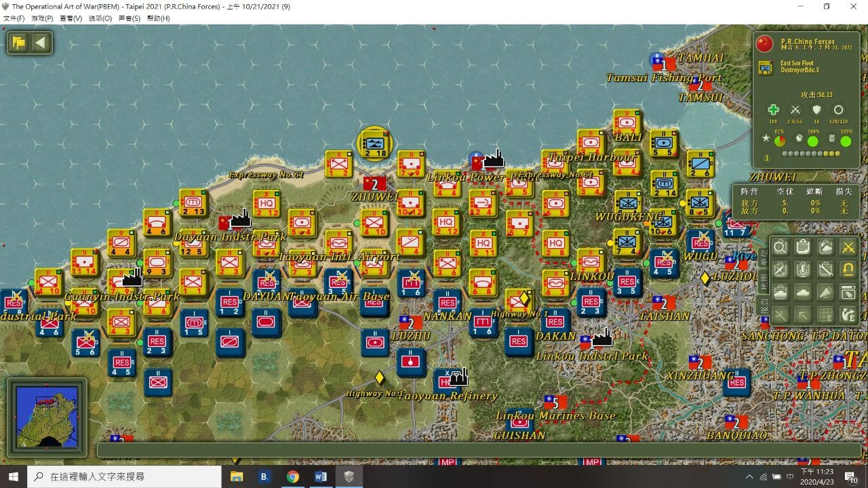The width and height of the screenshot is (868, 488).
Task: Open the 声音(S) menu
Action: 129,18
